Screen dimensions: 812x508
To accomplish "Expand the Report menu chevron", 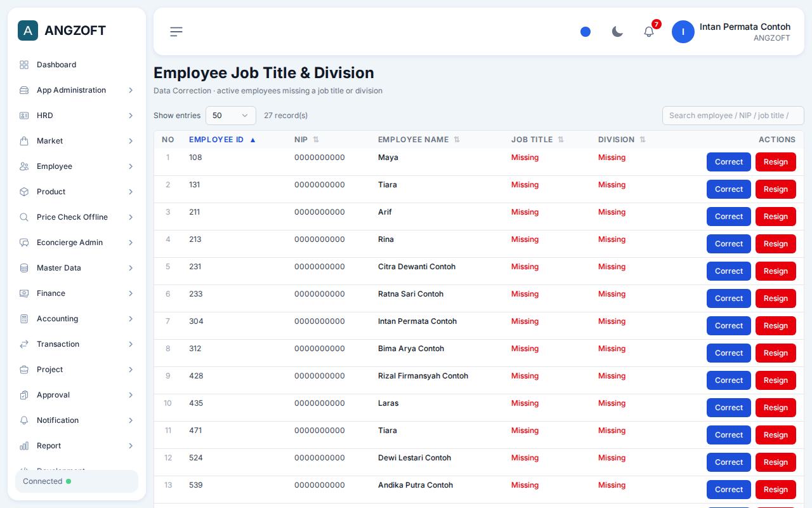I will tap(131, 446).
